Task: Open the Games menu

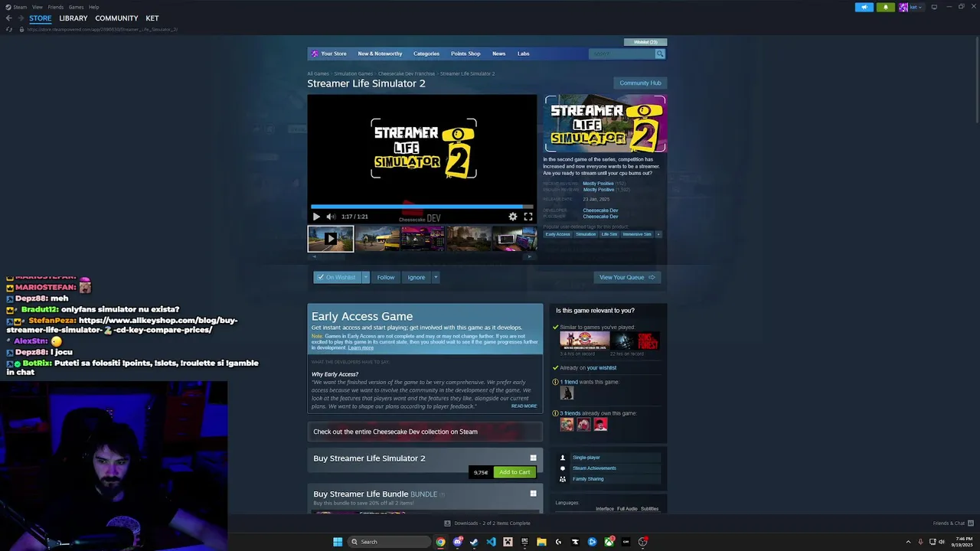Action: tap(76, 7)
